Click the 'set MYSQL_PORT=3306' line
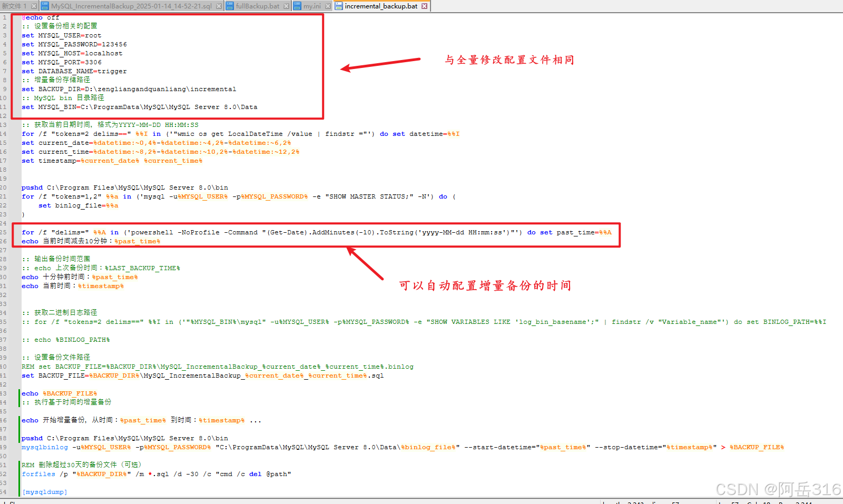The image size is (843, 504). [x=62, y=62]
